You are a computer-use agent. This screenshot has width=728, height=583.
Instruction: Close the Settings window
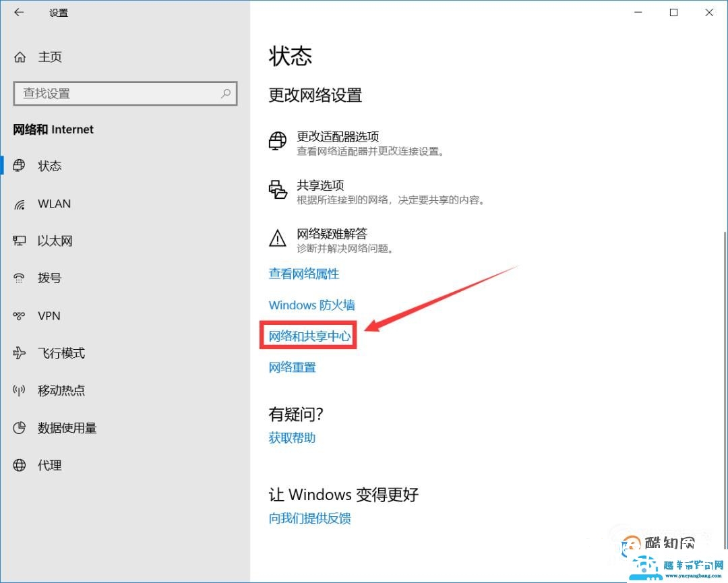point(709,13)
